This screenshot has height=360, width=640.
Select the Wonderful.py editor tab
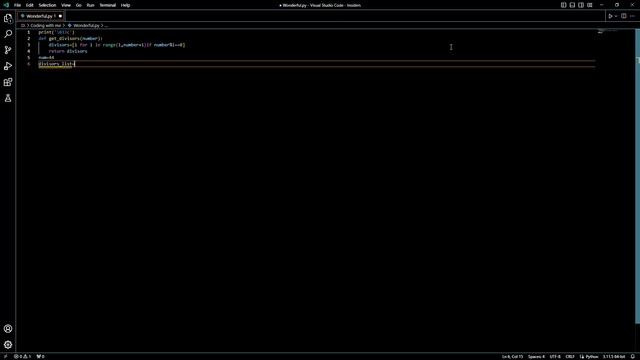coord(40,16)
